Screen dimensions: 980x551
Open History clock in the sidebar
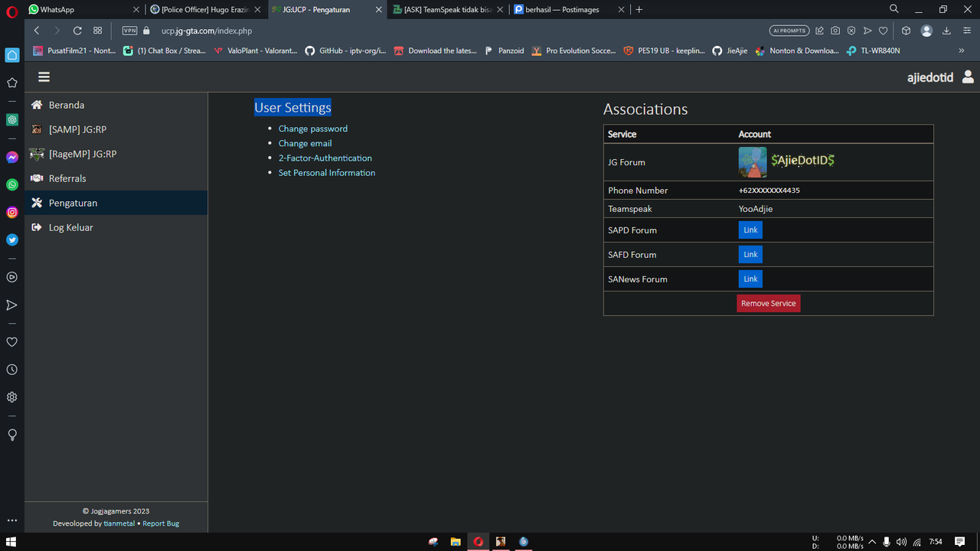[x=12, y=370]
